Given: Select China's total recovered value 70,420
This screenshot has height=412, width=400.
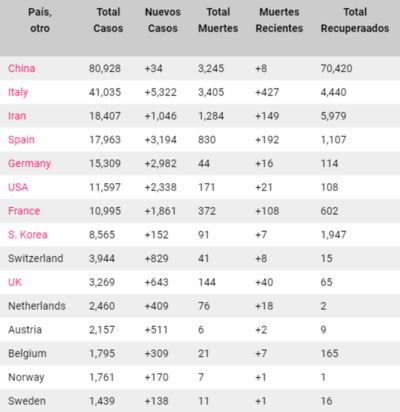Looking at the screenshot, I should pyautogui.click(x=336, y=68).
